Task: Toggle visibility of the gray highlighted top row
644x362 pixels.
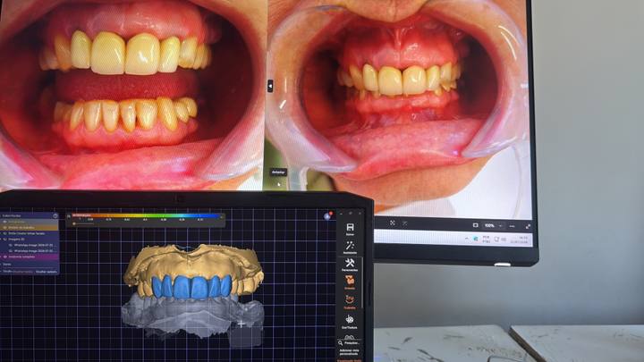Action: pos(5,222)
